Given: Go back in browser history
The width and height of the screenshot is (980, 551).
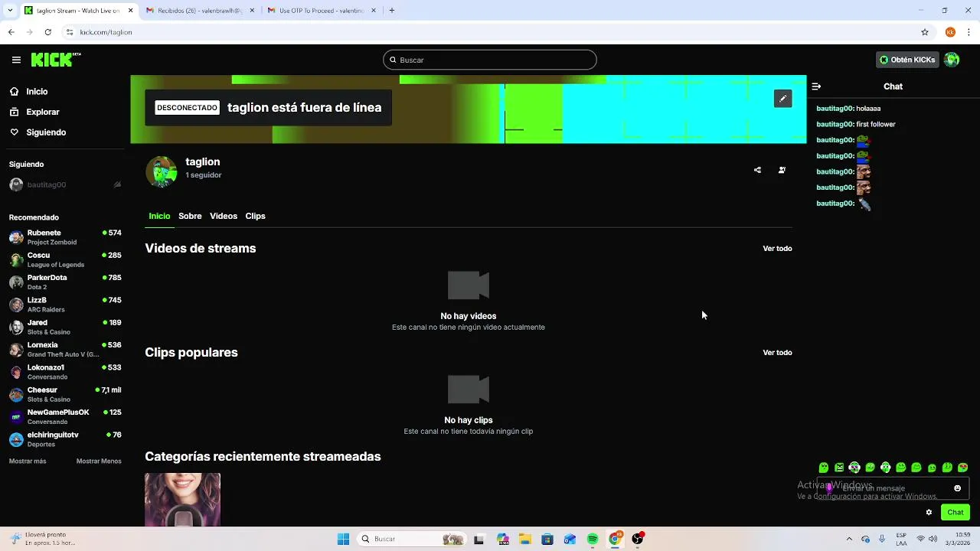Looking at the screenshot, I should point(11,32).
